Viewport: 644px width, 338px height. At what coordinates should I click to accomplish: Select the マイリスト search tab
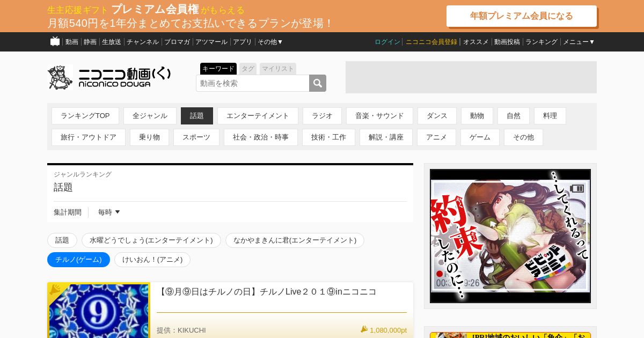point(278,69)
